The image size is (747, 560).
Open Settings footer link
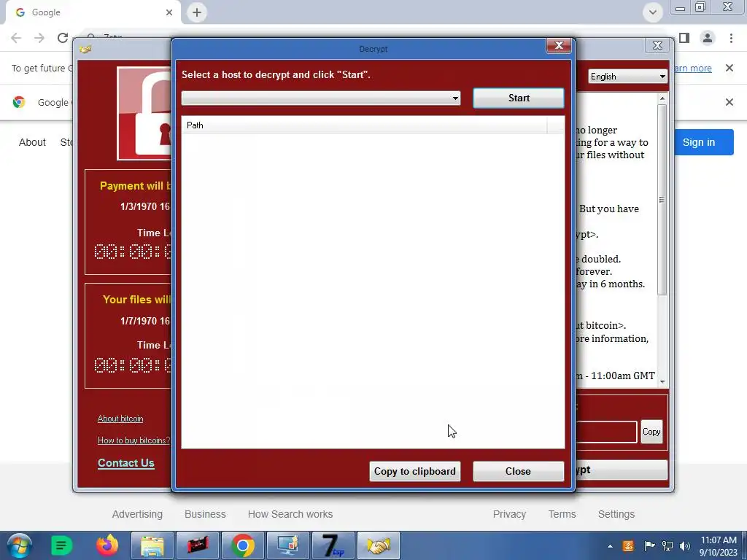pyautogui.click(x=616, y=514)
